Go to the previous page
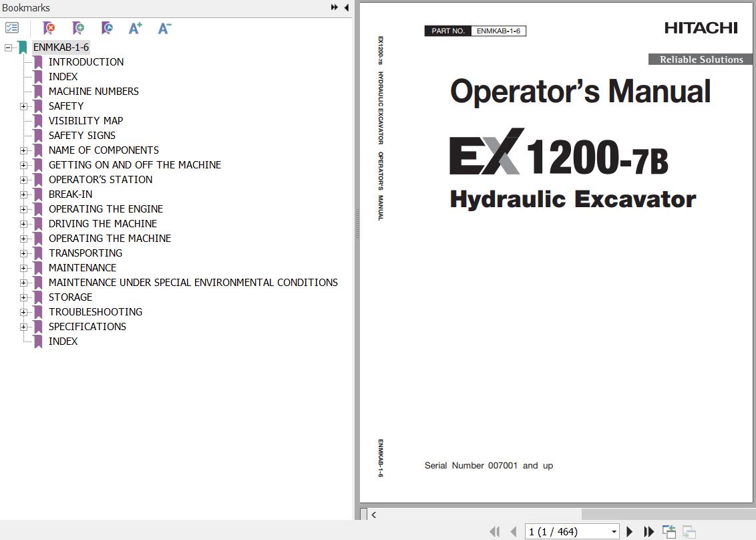The image size is (756, 540). click(514, 532)
